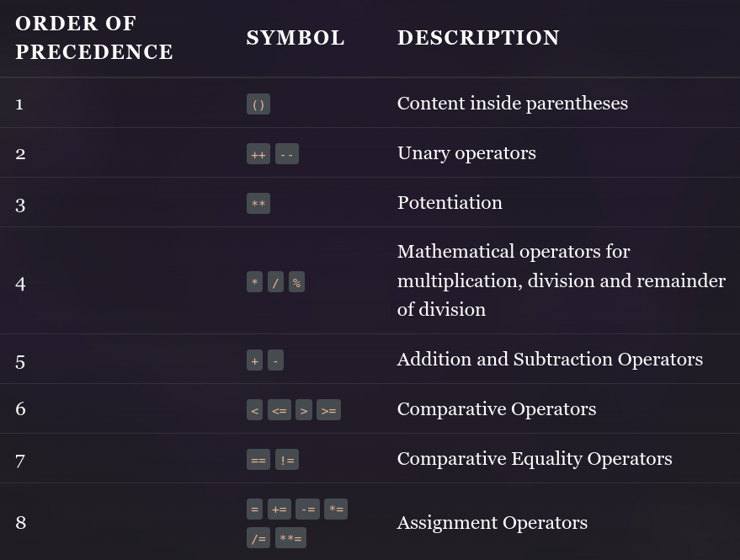Click the /= assignment operator badge
Screen dimensions: 740x560
[x=258, y=538]
